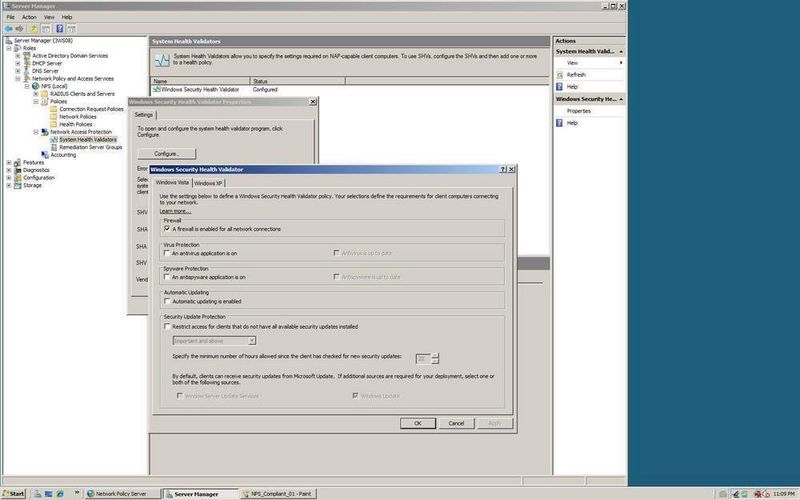The height and width of the screenshot is (500, 800).
Task: Switch to the Windows XP tab
Action: click(208, 183)
